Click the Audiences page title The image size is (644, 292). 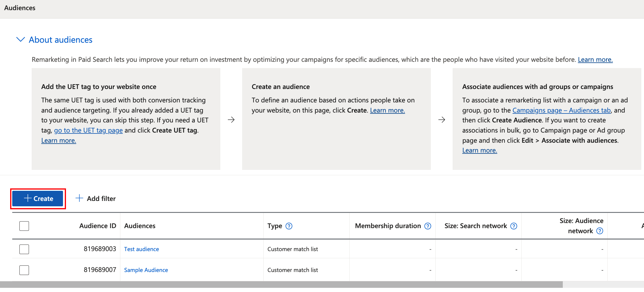coord(20,8)
